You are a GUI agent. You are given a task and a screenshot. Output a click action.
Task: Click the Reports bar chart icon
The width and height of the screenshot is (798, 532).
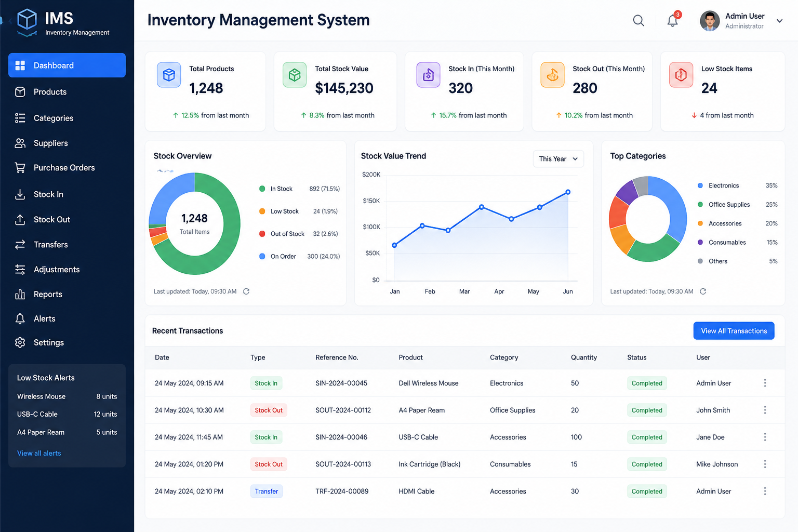click(20, 295)
